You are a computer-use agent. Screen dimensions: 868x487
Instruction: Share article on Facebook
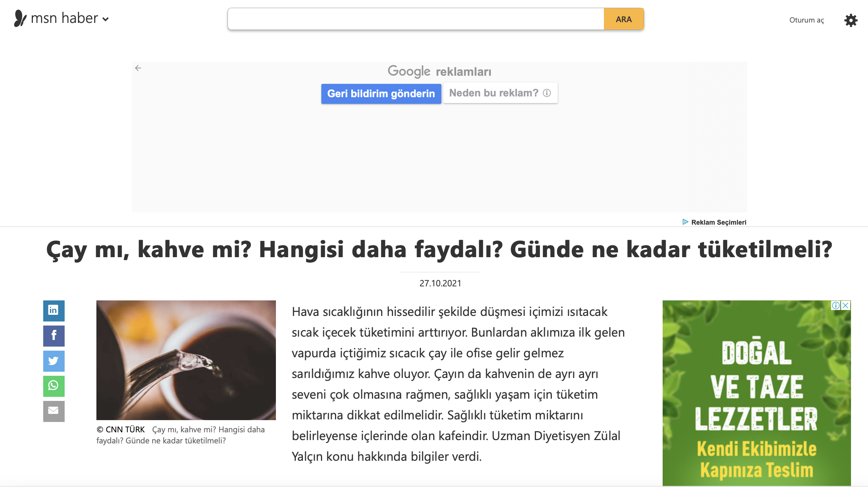(54, 336)
